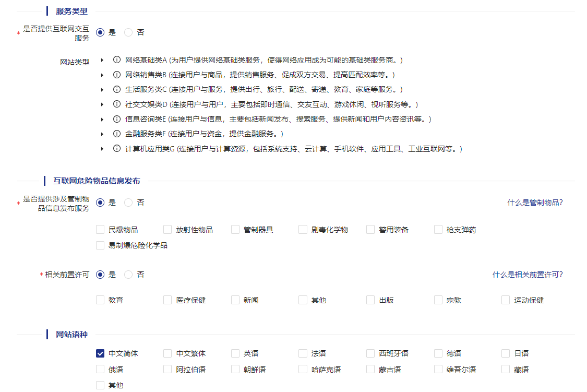Select 否 for 是否提供互联网交互服务

(128, 32)
